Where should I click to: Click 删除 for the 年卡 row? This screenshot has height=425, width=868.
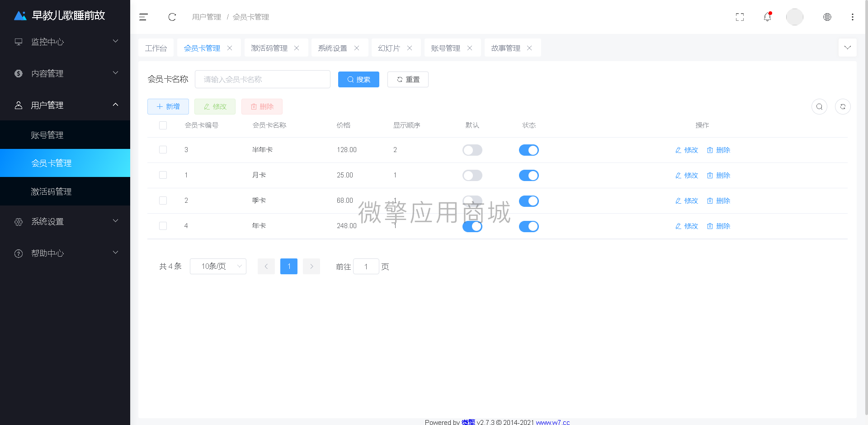pos(719,226)
